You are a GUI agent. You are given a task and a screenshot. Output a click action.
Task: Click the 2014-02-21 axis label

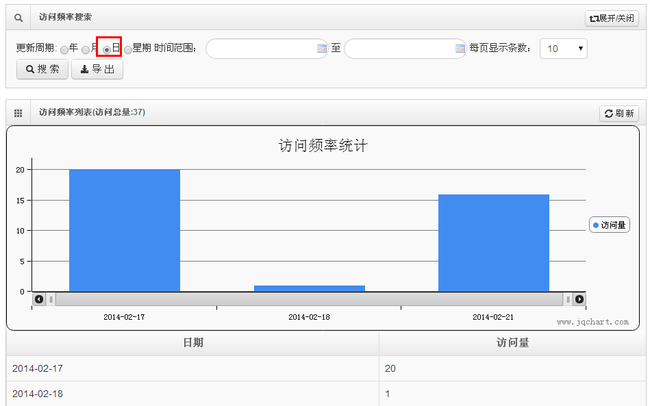coord(493,317)
